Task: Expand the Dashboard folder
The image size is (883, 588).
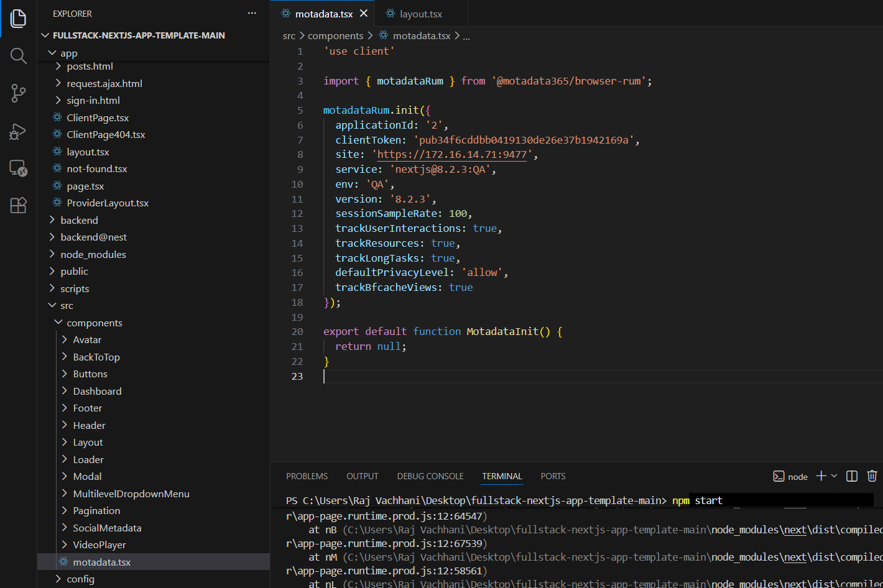Action: click(154, 391)
